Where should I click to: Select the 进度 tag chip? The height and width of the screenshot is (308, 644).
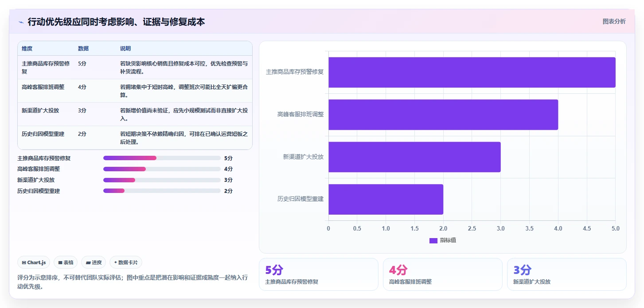[94, 262]
